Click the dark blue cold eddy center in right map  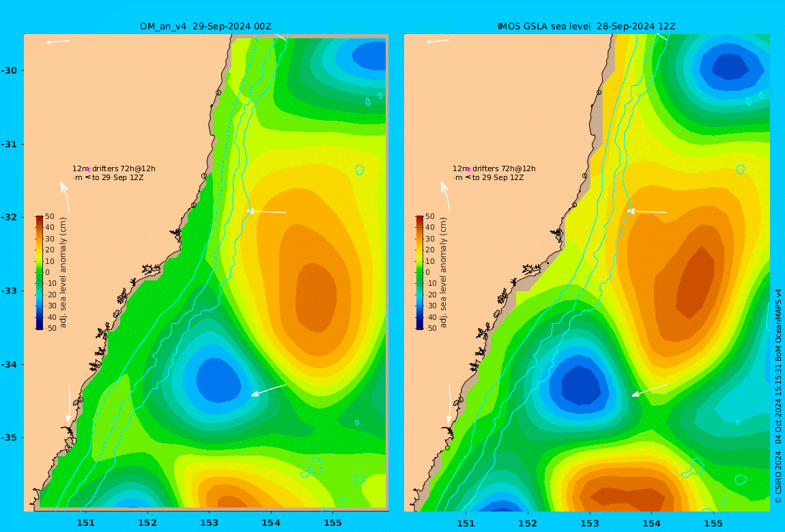point(581,385)
